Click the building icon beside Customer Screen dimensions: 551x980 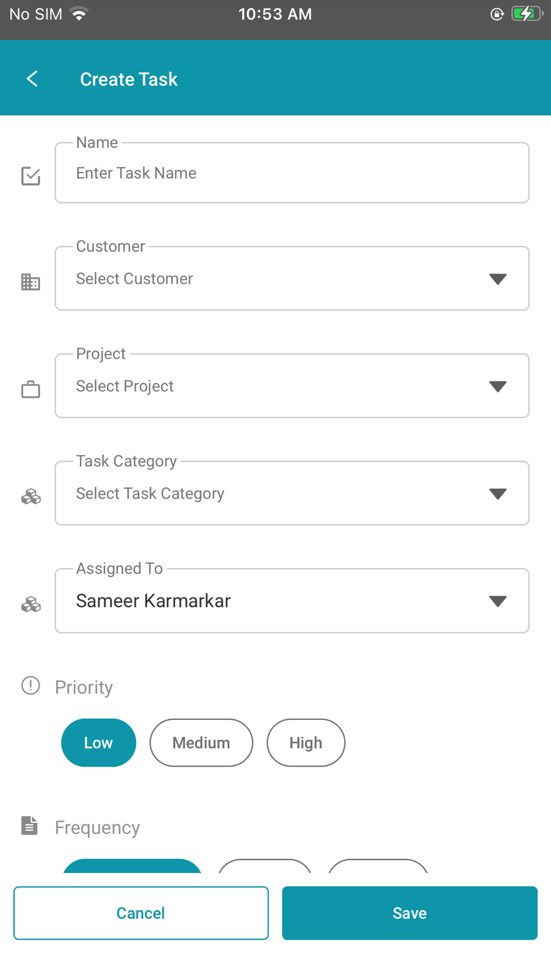coord(31,282)
